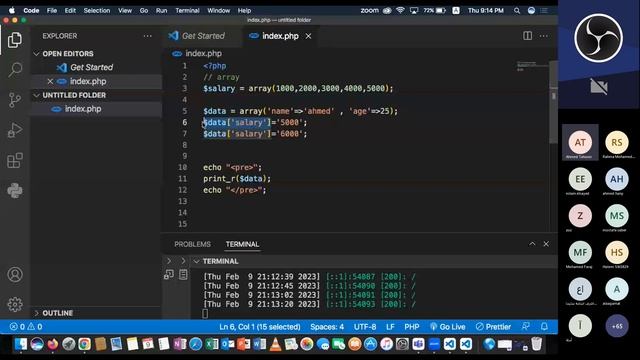Close the bottom terminal panel

tap(546, 244)
